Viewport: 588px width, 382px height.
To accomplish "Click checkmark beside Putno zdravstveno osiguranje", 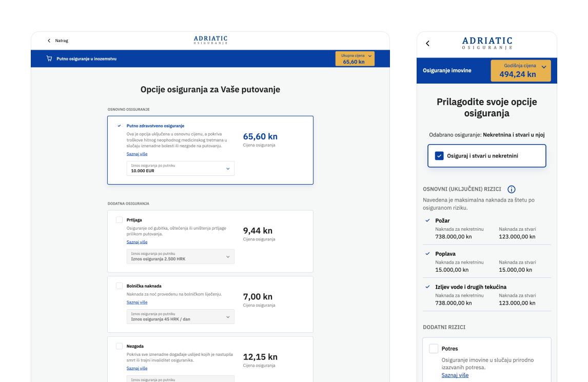I will (x=119, y=126).
